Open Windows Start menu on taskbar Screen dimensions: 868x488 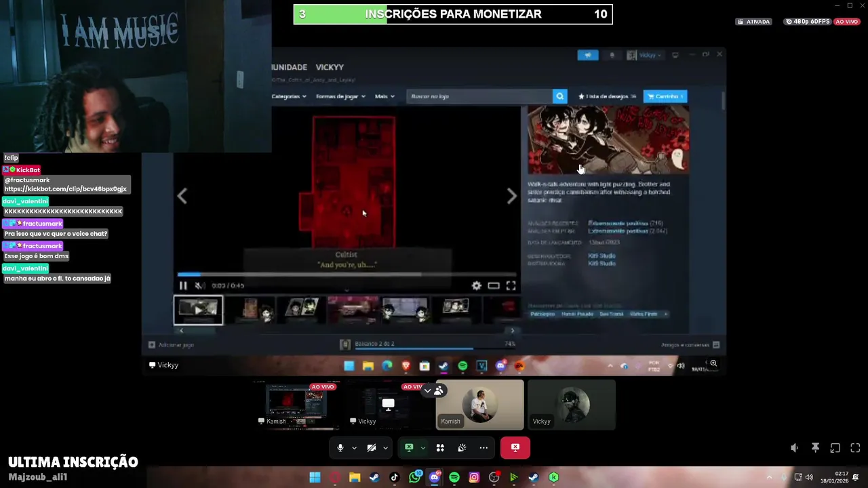click(x=315, y=477)
